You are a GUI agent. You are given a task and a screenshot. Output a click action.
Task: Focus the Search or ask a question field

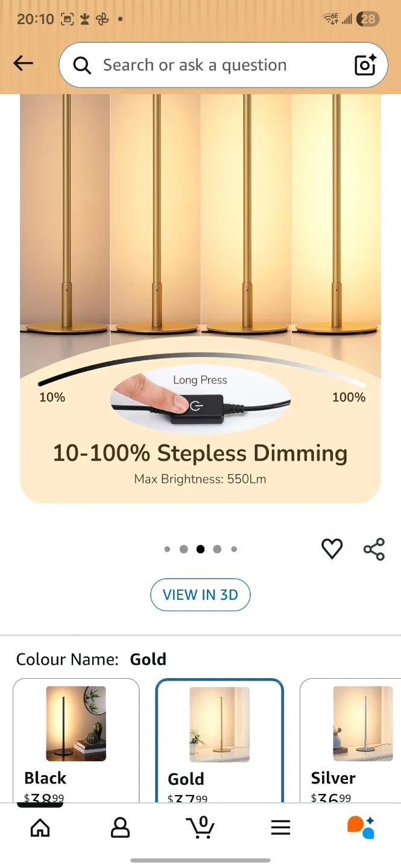click(x=205, y=65)
